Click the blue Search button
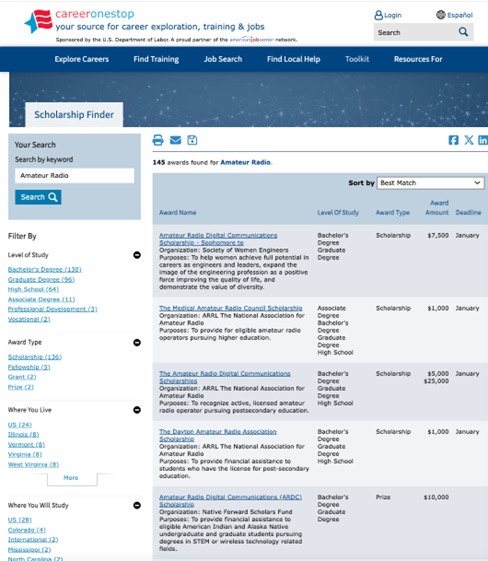 pyautogui.click(x=38, y=197)
